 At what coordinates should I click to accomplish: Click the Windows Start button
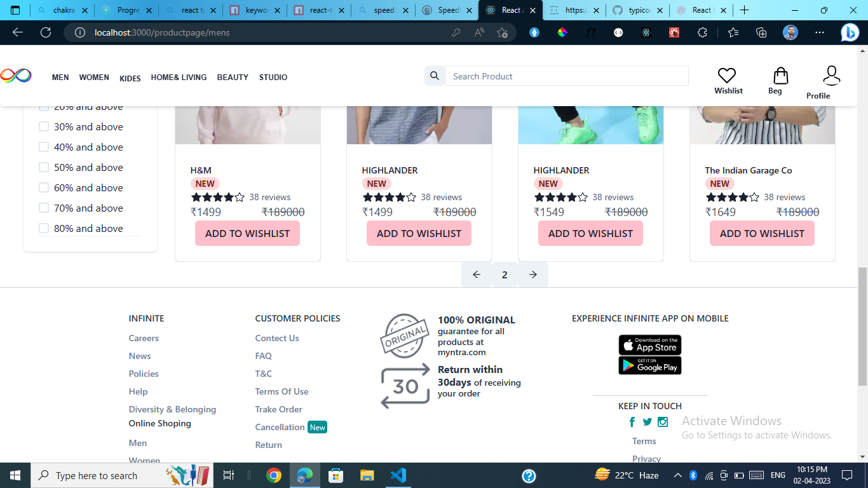(x=15, y=475)
